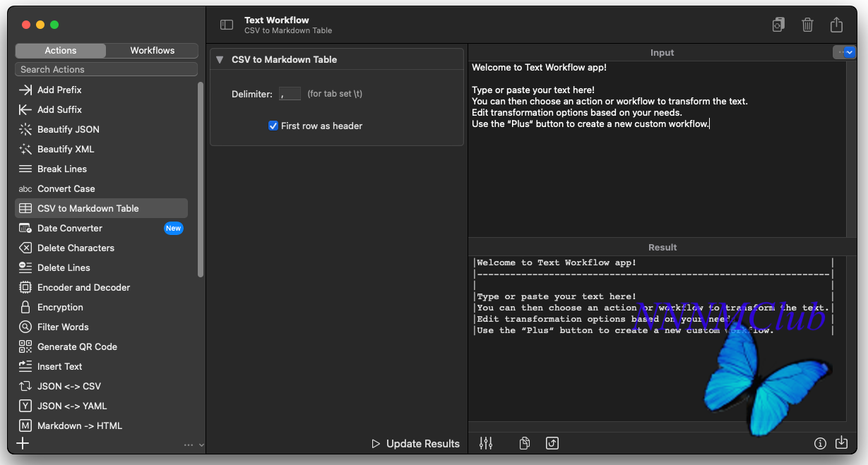The width and height of the screenshot is (868, 465).
Task: Click the Filter Words magnifier icon
Action: 25,327
